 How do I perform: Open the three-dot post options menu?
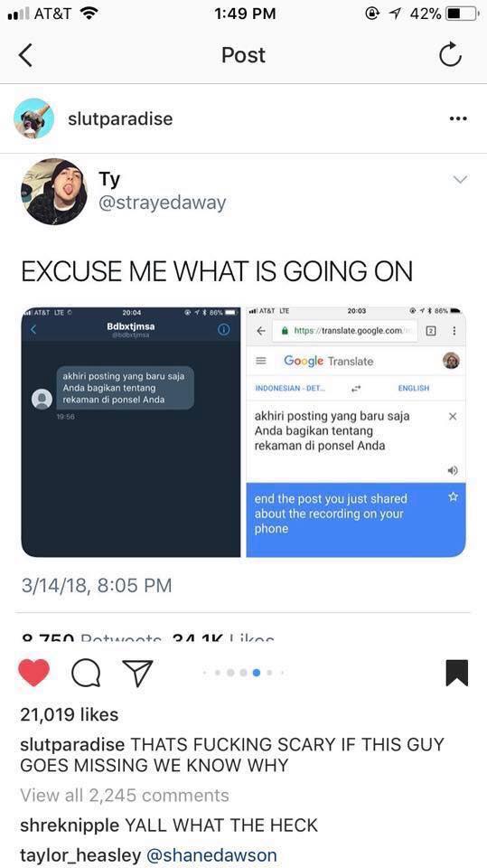(x=458, y=118)
